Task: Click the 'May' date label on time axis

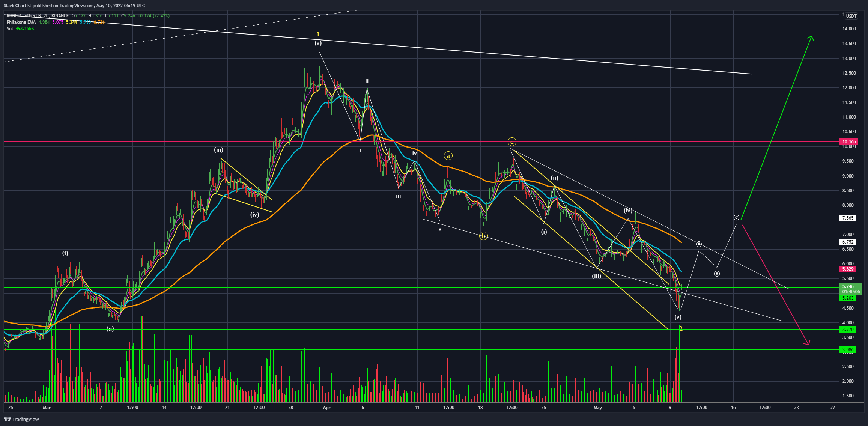Action: [598, 408]
